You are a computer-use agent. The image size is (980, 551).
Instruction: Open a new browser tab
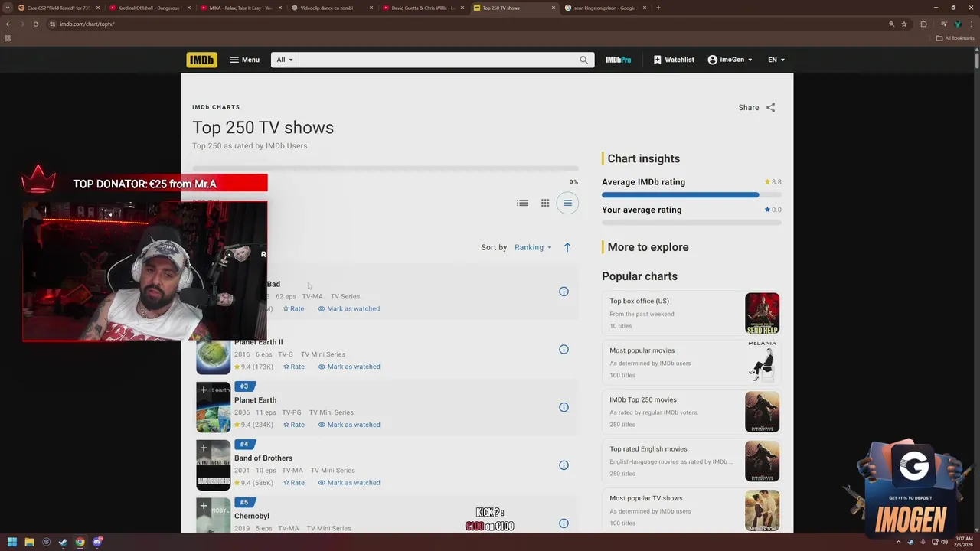(x=658, y=8)
